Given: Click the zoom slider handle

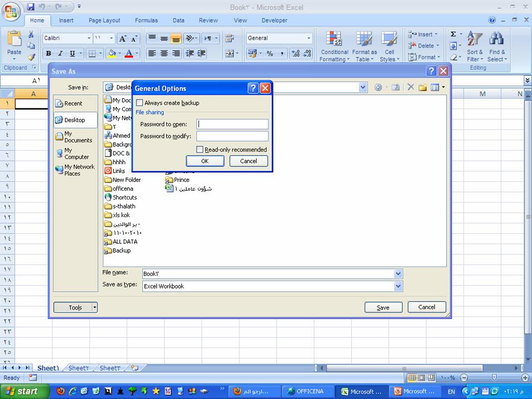Looking at the screenshot, I should (494, 377).
